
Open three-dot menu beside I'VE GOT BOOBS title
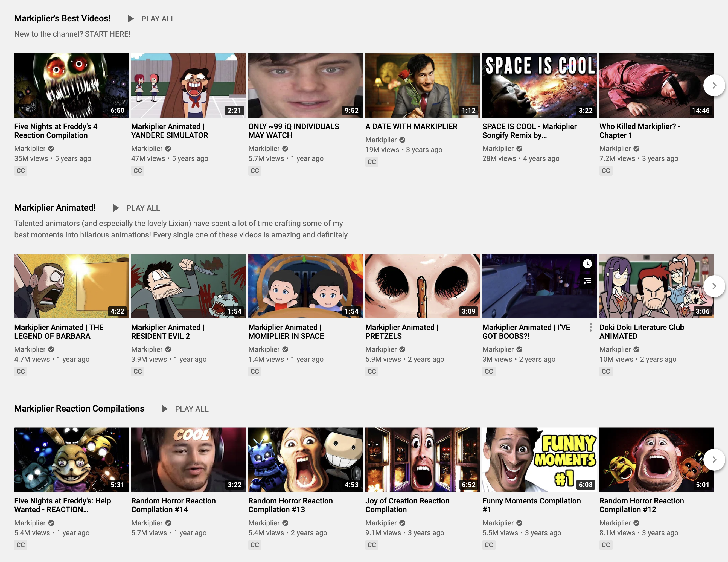coord(590,327)
